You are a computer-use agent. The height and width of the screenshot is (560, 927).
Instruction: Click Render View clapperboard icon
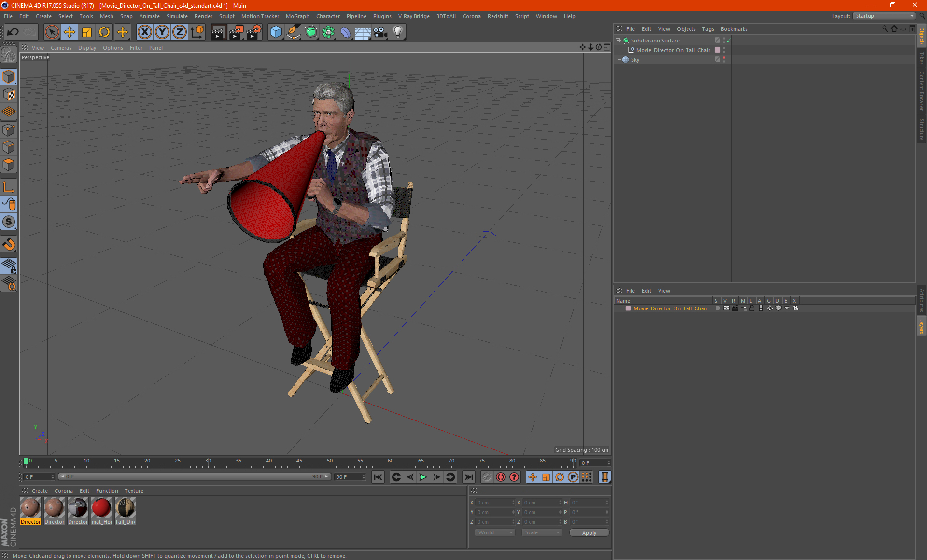218,32
